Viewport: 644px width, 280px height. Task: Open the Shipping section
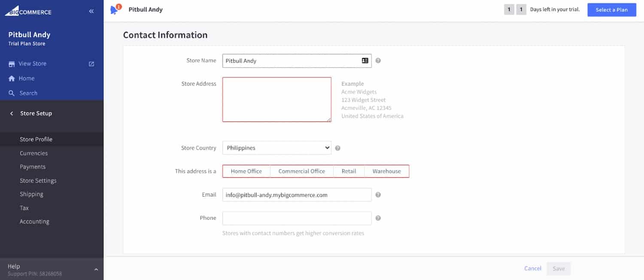(x=32, y=194)
